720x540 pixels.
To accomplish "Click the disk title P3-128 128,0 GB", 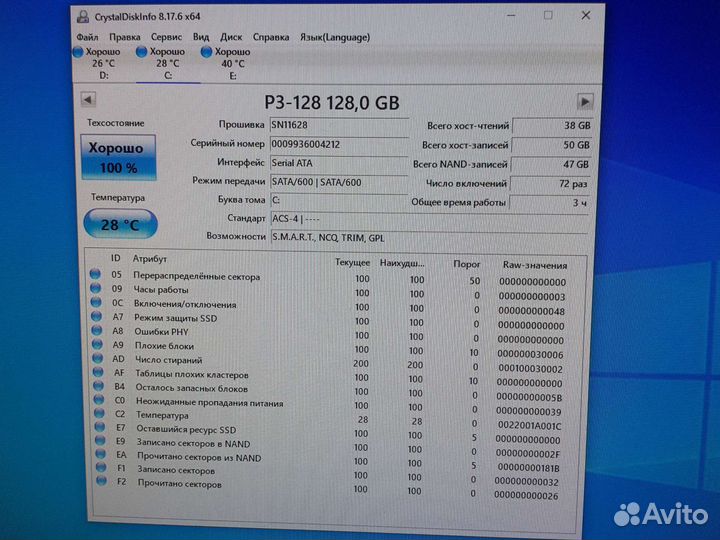I will [332, 102].
